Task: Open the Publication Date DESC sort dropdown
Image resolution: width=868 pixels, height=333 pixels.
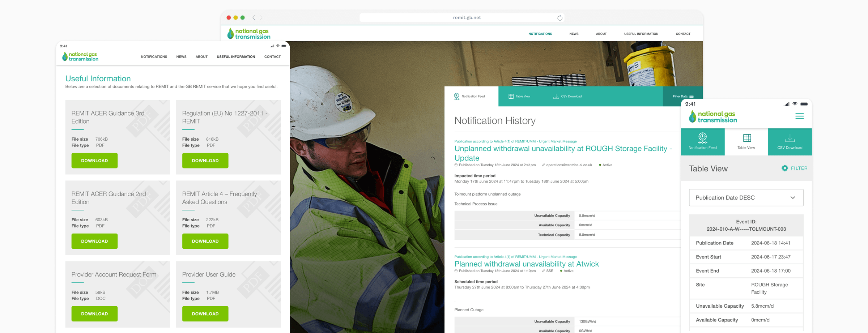Action: 746,197
